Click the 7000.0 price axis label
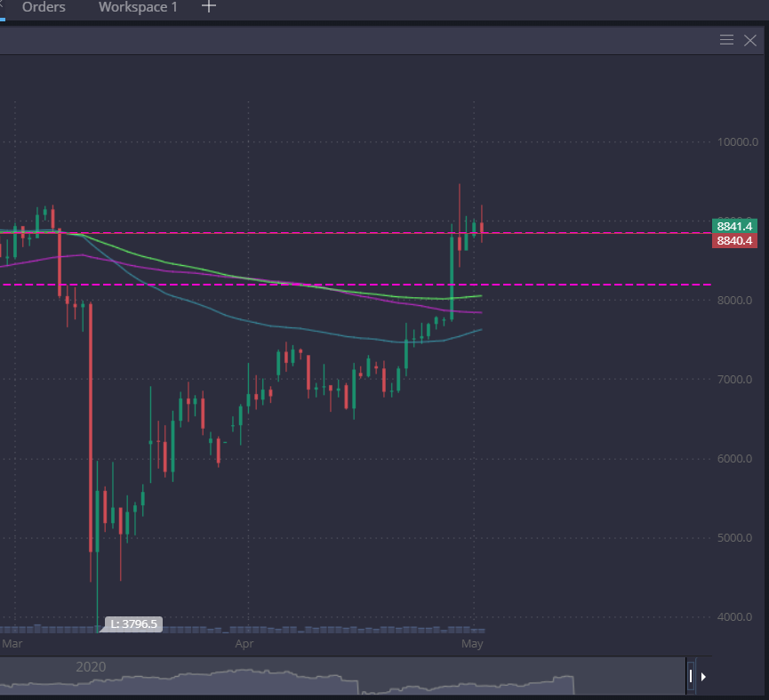The height and width of the screenshot is (700, 769). pos(734,379)
